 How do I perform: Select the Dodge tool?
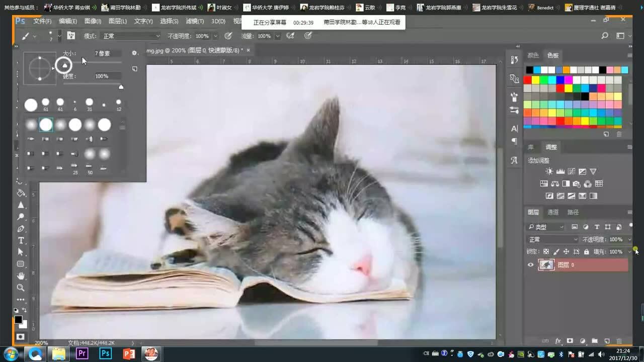coord(21,217)
